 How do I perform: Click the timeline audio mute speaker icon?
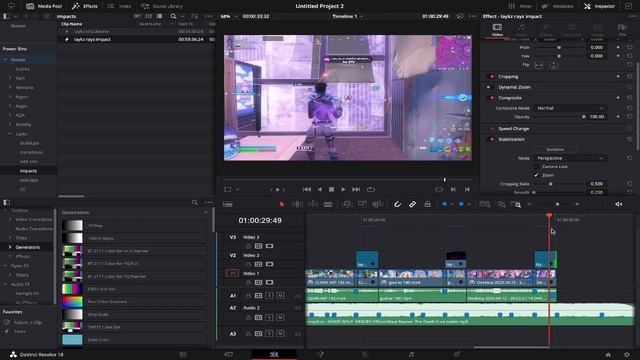click(x=618, y=204)
